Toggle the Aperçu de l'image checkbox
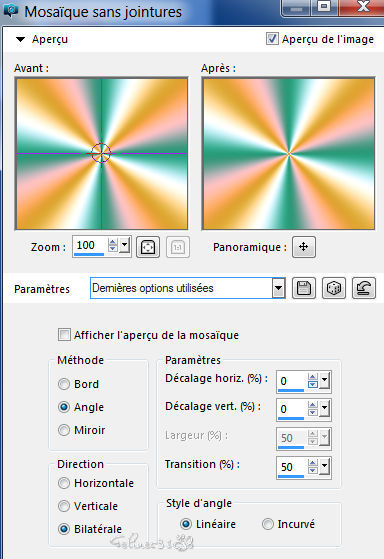This screenshot has height=559, width=384. click(272, 39)
